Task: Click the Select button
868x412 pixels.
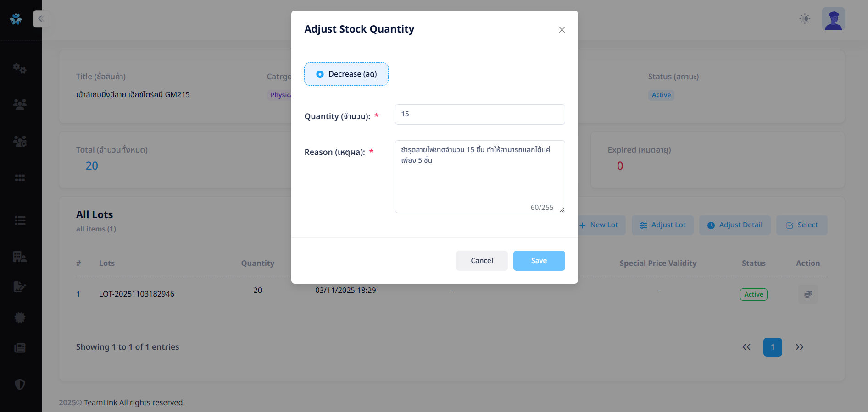Action: click(801, 225)
